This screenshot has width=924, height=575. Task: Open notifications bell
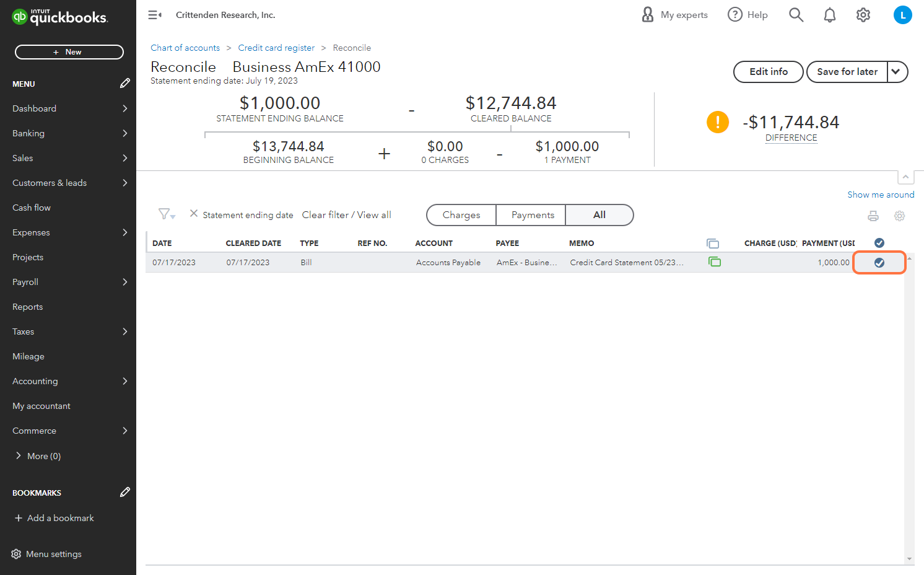(x=830, y=15)
